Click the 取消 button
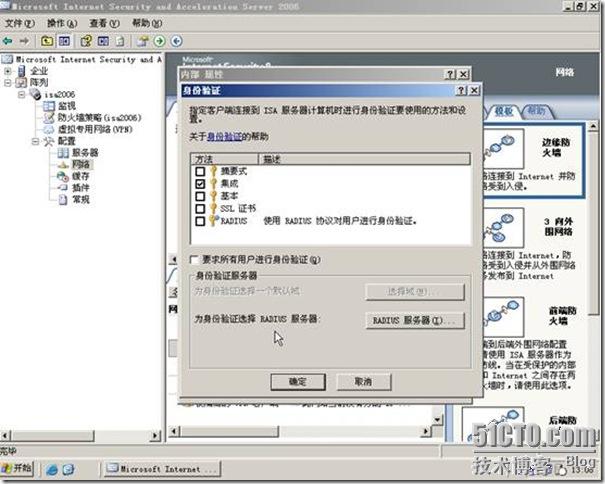The height and width of the screenshot is (484, 605). click(x=364, y=382)
